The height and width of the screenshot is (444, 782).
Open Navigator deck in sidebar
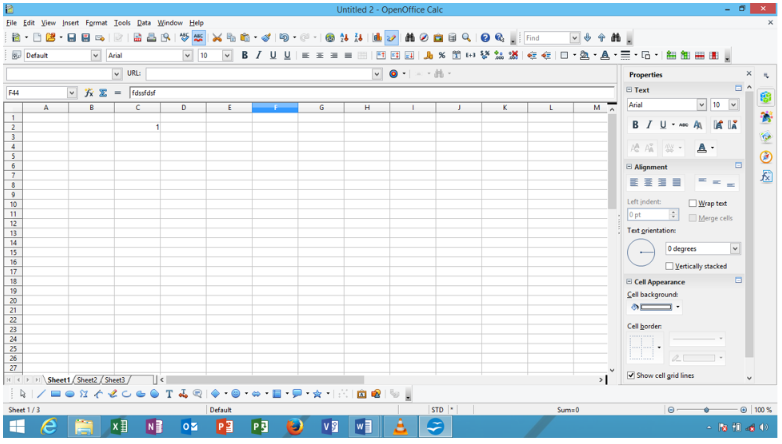pyautogui.click(x=767, y=157)
